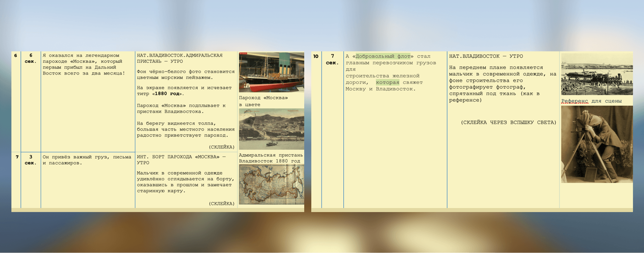Click caption "Пароход «Москва» в цвете"
Screen dimensions: 644x253
click(263, 101)
